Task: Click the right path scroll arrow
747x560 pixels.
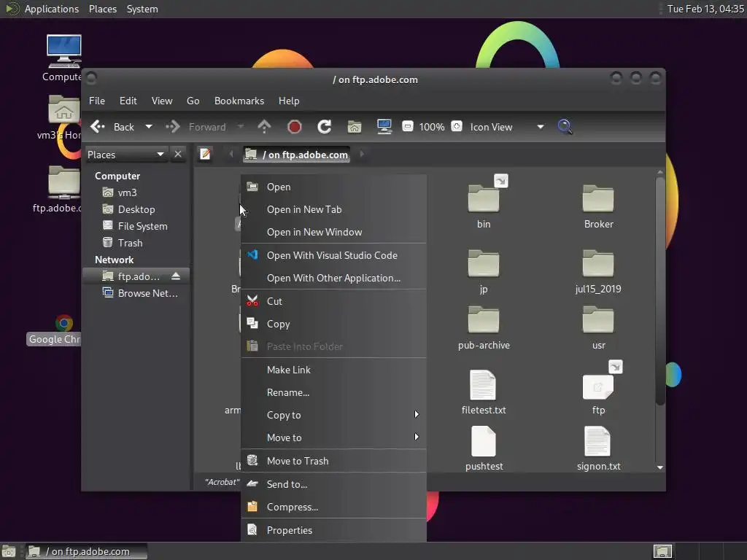Action: [362, 155]
